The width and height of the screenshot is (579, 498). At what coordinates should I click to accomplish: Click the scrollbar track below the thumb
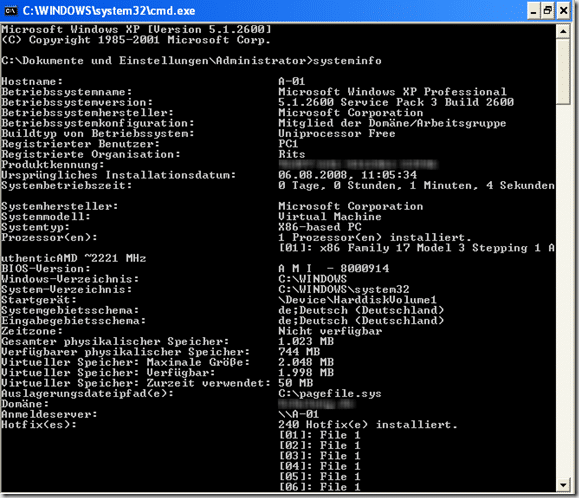coord(563,292)
